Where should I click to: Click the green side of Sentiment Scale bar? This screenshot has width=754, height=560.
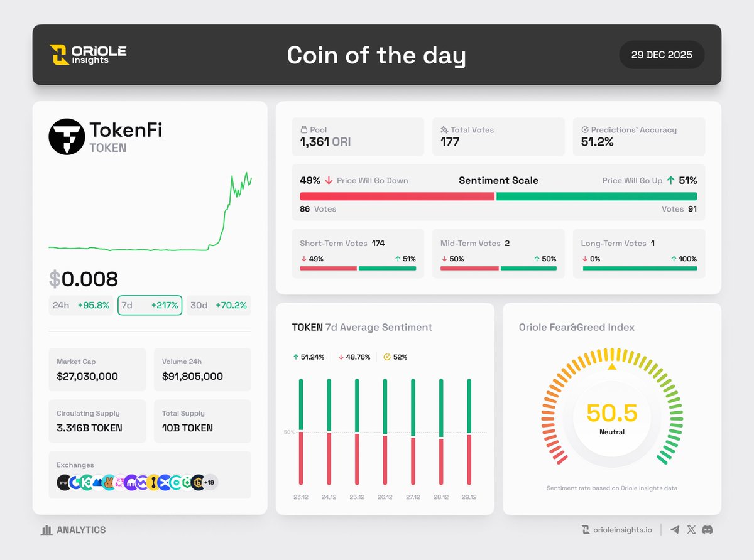coord(597,197)
